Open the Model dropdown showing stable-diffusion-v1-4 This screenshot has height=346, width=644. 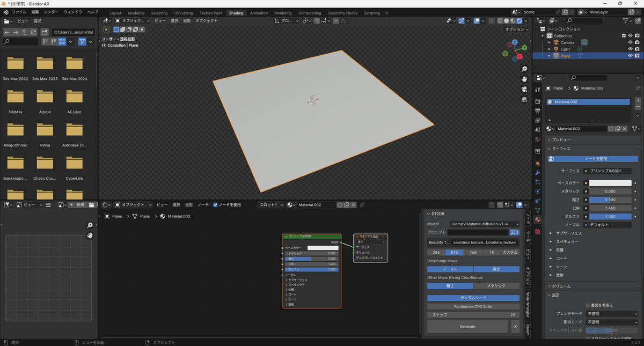click(x=485, y=224)
